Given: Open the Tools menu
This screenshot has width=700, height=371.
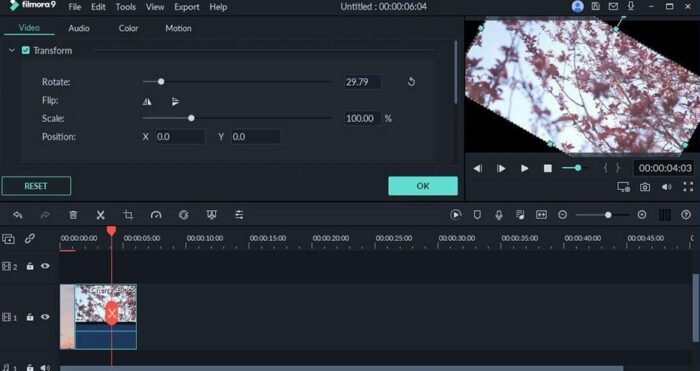Looking at the screenshot, I should (125, 7).
